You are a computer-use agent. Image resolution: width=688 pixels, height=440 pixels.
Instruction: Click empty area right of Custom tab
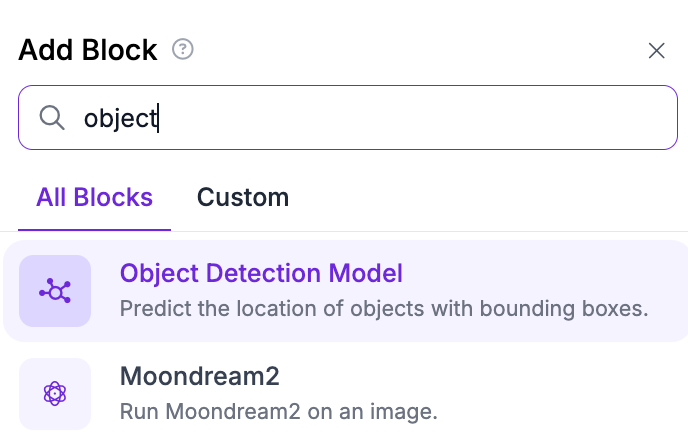(480, 197)
